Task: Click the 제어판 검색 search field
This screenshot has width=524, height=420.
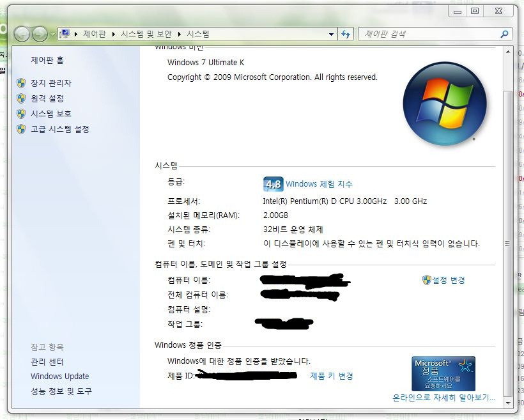Action: pos(429,34)
